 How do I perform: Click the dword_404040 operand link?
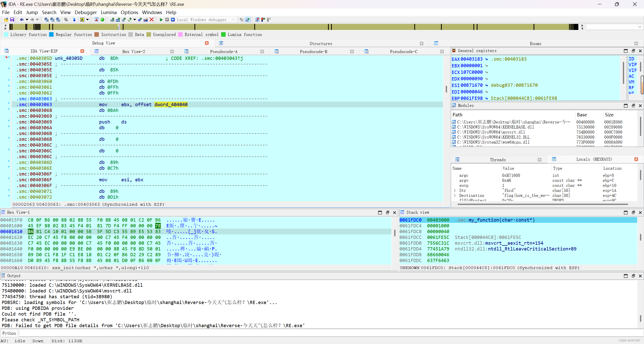171,104
